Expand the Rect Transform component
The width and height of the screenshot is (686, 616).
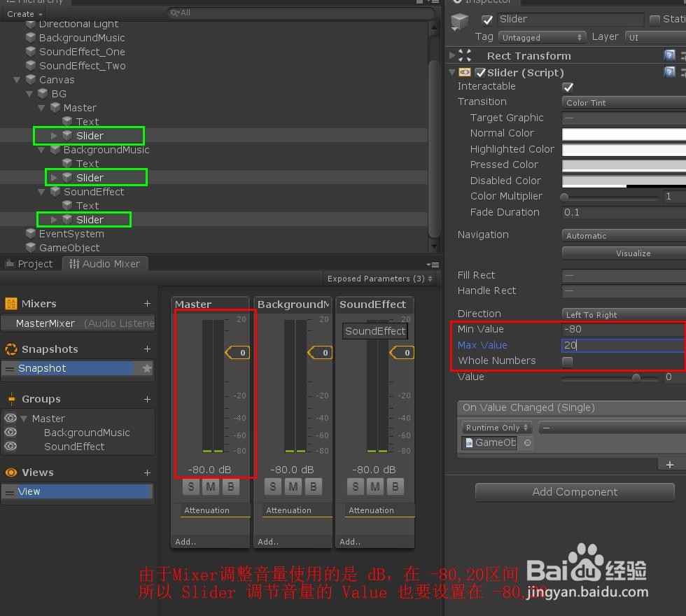pos(452,55)
